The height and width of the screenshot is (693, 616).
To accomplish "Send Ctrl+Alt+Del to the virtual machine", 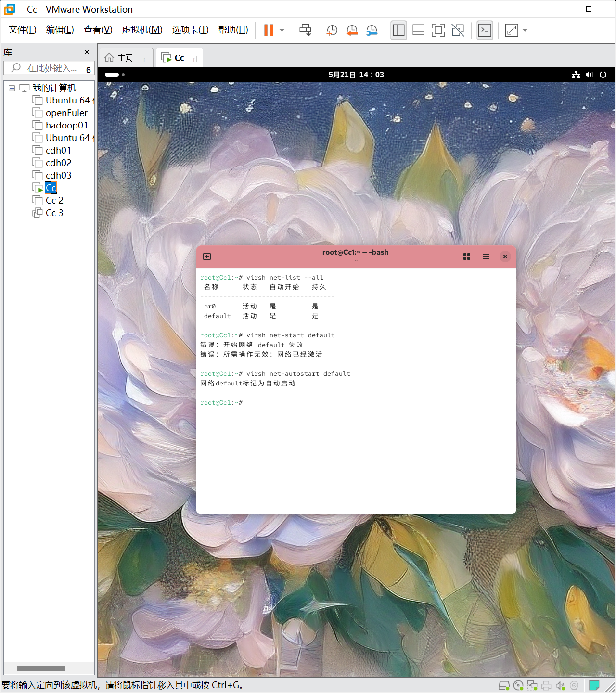I will [x=305, y=30].
